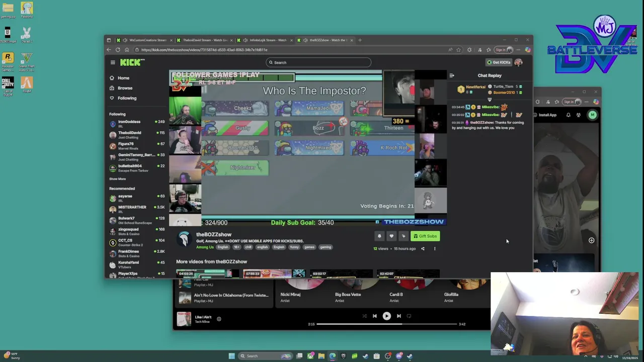Screen dimensions: 644x362
Task: Click the share icon beside views
Action: point(423,248)
